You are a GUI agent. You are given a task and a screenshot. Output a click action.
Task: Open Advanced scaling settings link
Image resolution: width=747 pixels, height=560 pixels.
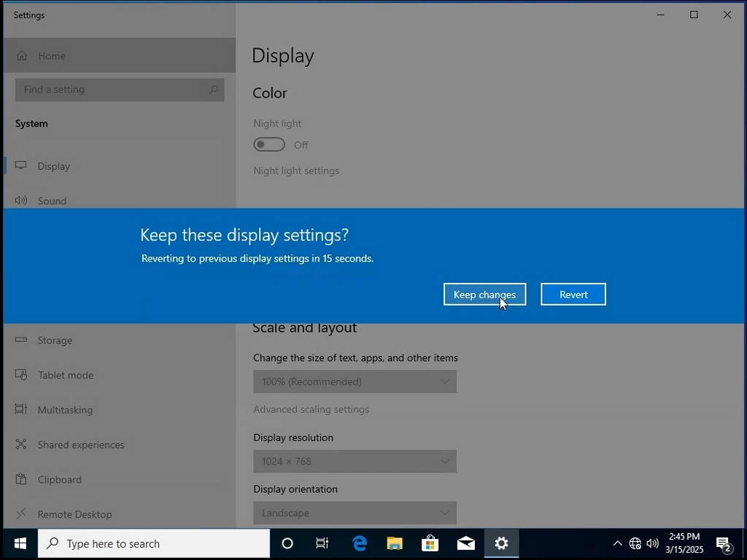[311, 409]
